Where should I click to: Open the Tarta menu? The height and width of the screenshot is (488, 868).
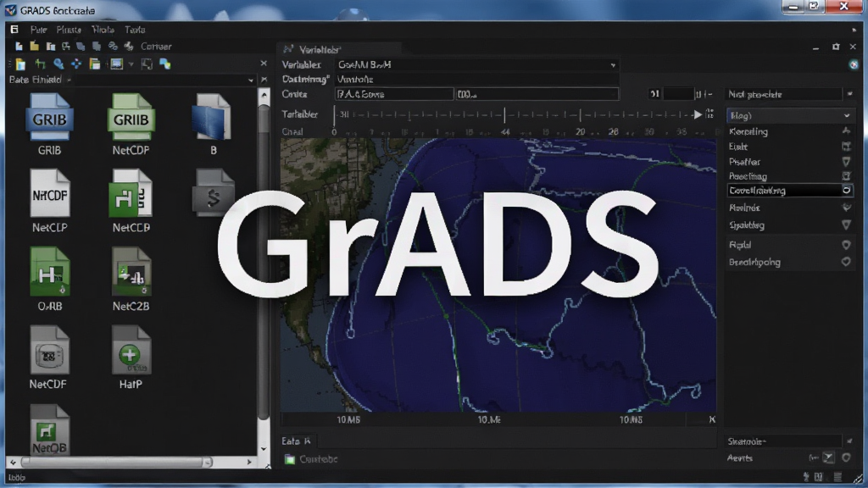pos(135,30)
